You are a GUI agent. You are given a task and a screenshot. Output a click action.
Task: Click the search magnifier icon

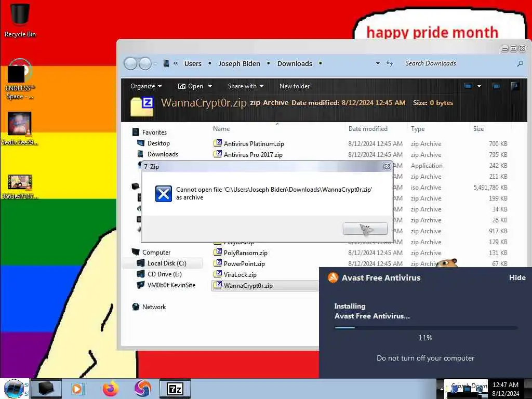tap(520, 63)
